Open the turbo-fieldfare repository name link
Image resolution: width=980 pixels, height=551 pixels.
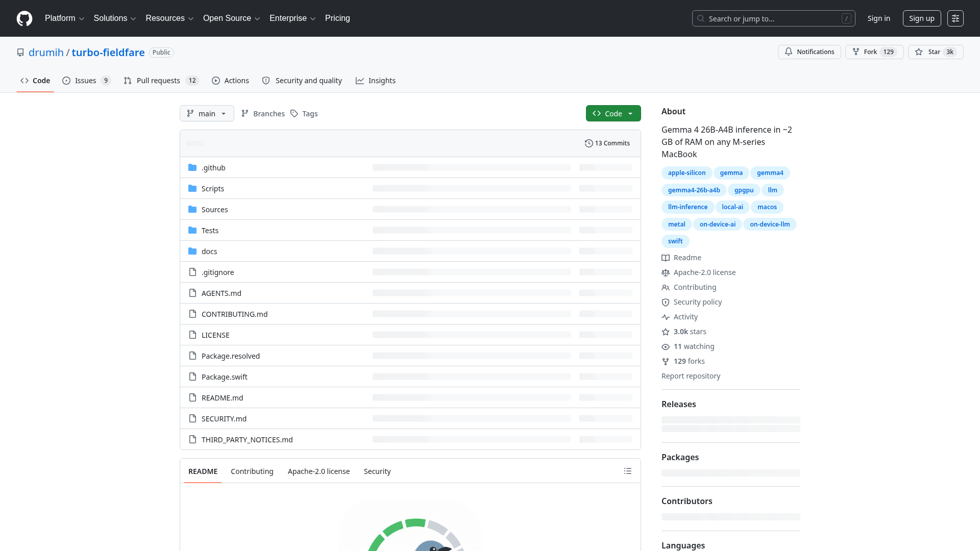point(108,53)
